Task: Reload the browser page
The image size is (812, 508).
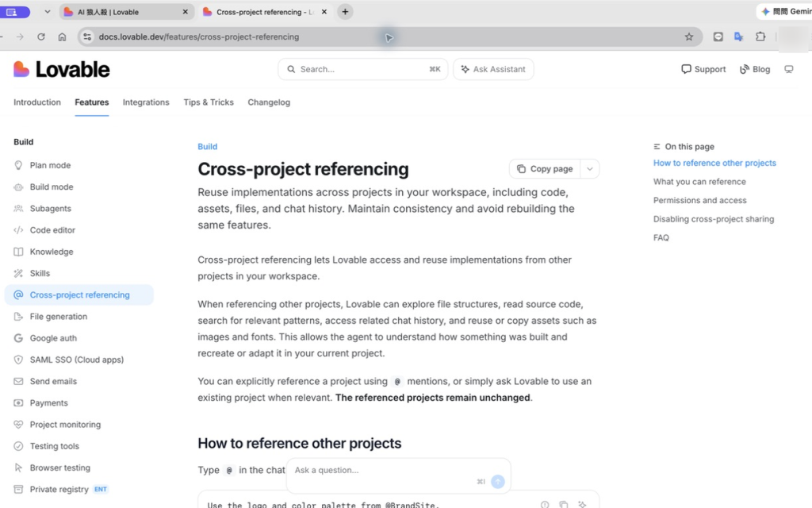Action: [x=41, y=37]
